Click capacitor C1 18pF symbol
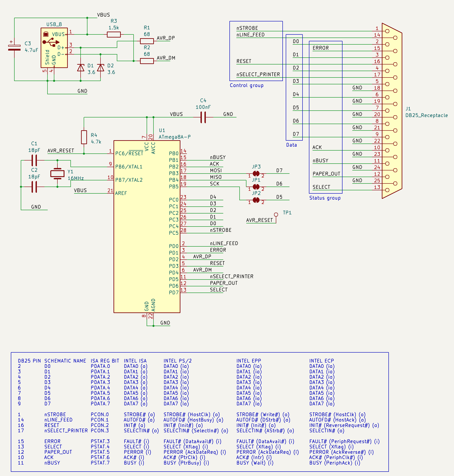The image size is (454, 476). [x=34, y=160]
